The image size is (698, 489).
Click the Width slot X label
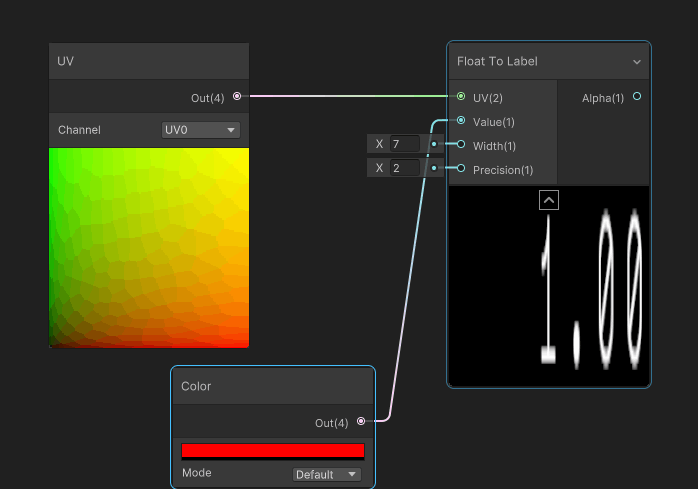(x=379, y=144)
